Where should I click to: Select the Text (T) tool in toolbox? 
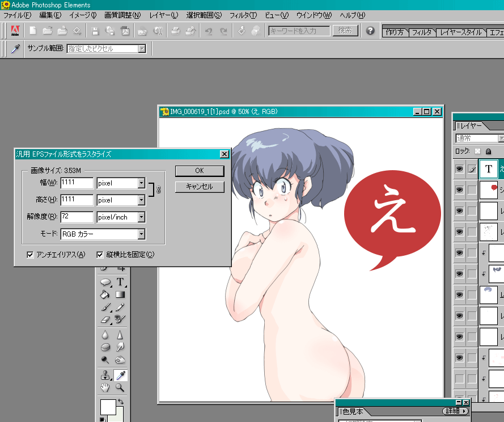click(120, 282)
